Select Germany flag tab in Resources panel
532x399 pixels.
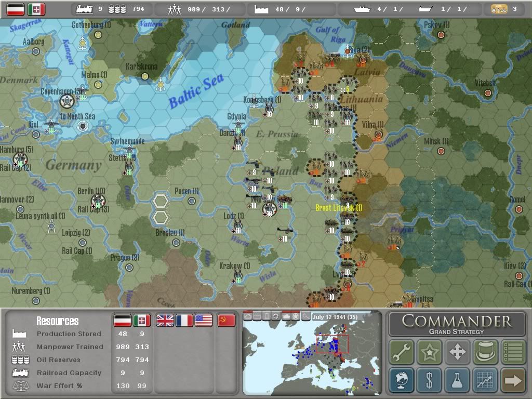122,321
